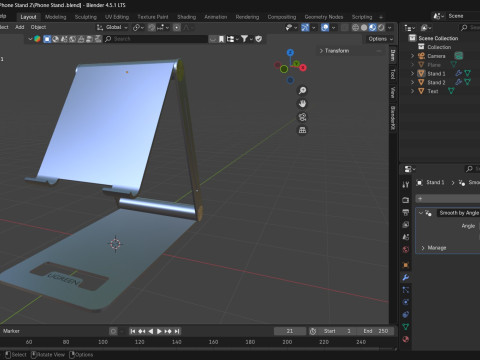Click the zoom magnifier viewport gizmo
480x360 pixels.
(x=302, y=90)
